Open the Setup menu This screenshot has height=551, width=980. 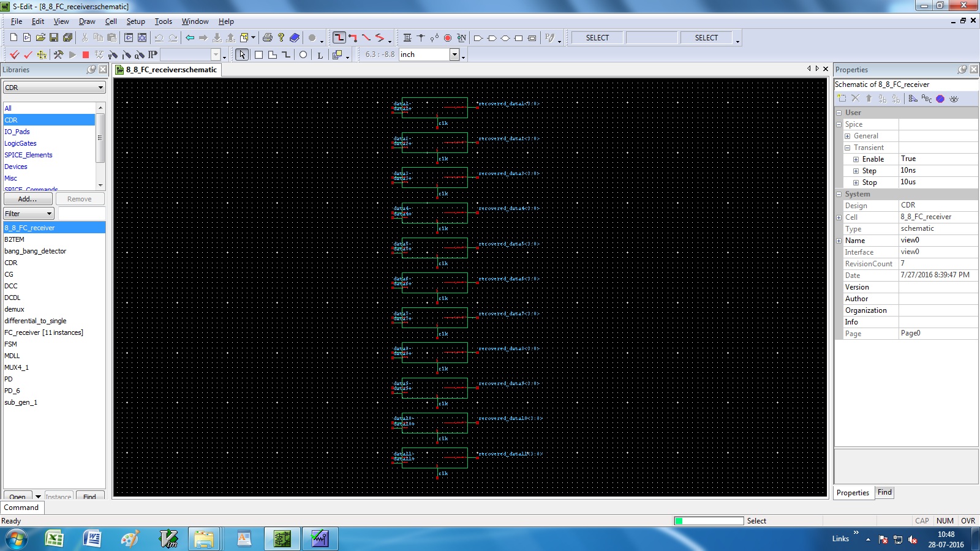(x=135, y=21)
